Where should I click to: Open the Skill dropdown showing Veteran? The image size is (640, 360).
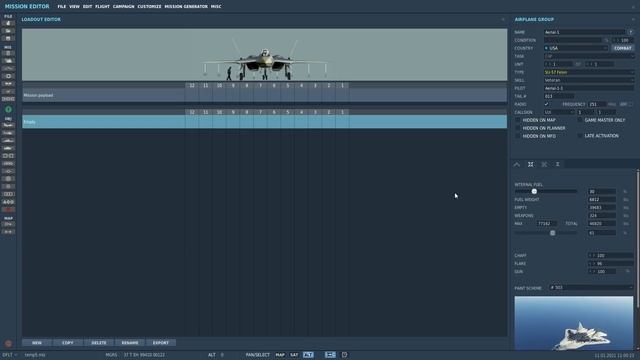pyautogui.click(x=589, y=80)
